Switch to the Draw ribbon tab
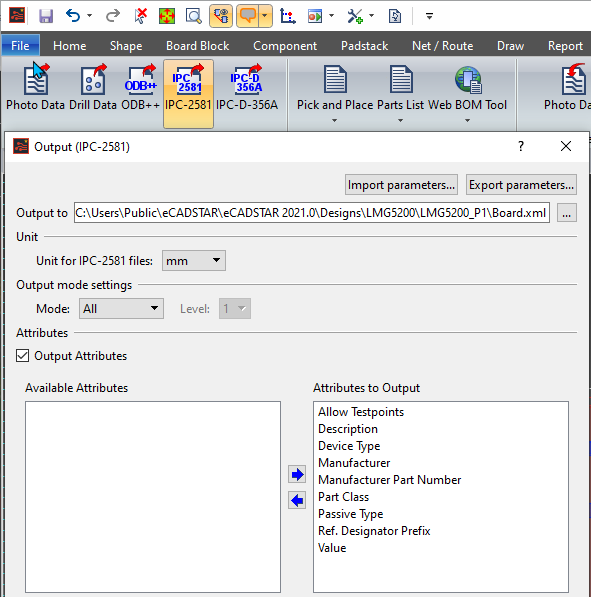 click(x=510, y=46)
